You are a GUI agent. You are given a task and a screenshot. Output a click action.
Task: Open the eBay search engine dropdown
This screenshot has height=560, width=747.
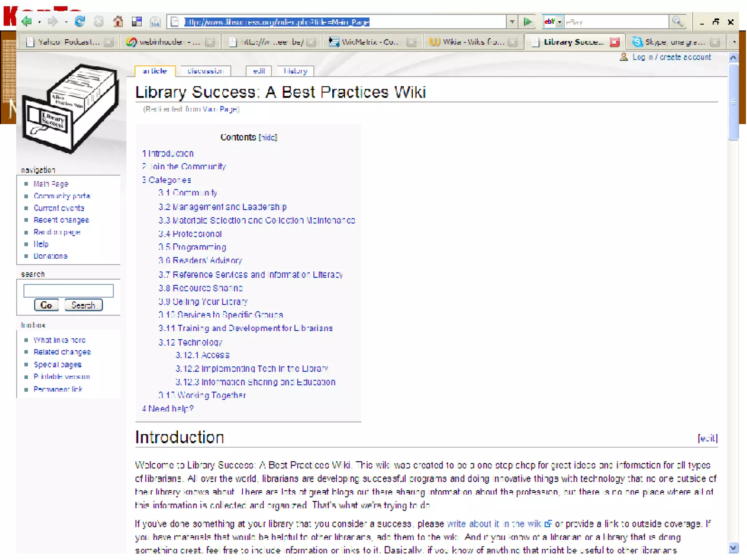coord(560,22)
